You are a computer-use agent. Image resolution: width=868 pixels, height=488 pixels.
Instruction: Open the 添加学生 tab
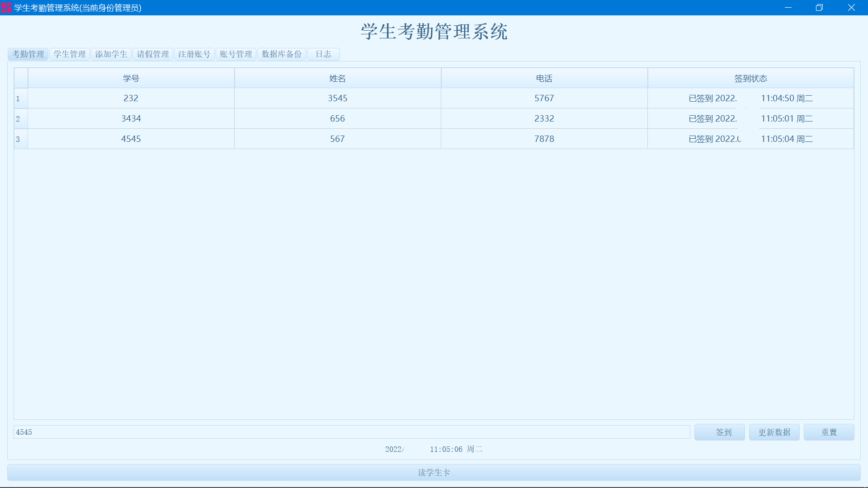click(111, 54)
